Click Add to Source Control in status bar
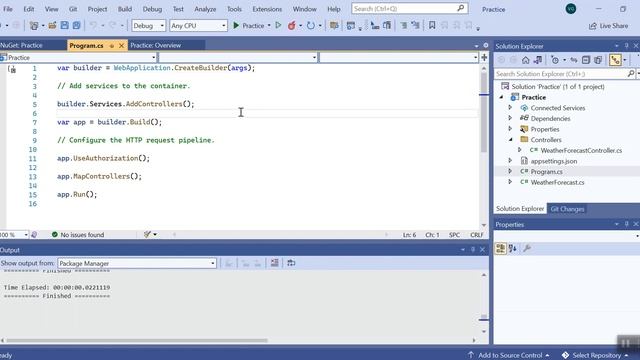640x360 pixels. 509,355
